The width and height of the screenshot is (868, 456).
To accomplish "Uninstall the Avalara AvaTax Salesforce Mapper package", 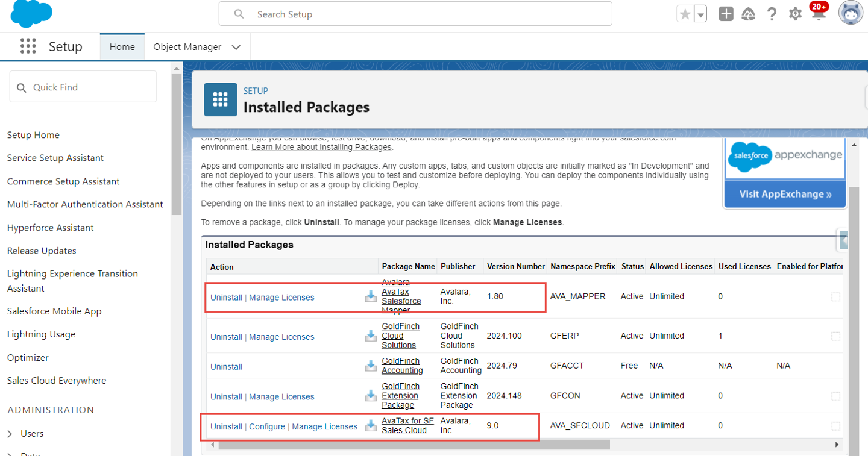I will (226, 297).
